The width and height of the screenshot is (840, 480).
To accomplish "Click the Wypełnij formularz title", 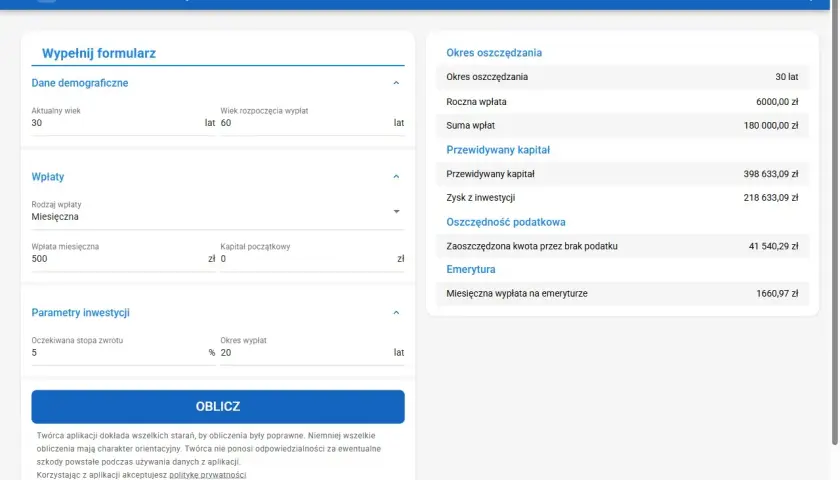I will pos(99,53).
